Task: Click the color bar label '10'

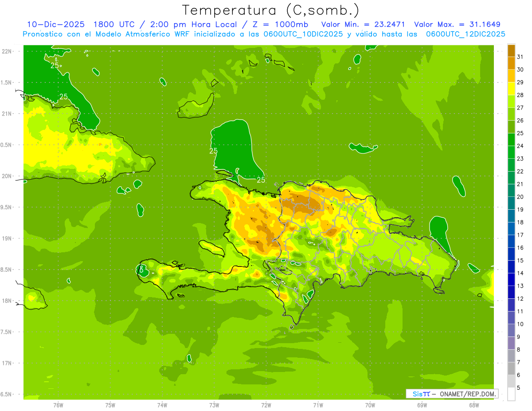Action: click(520, 324)
